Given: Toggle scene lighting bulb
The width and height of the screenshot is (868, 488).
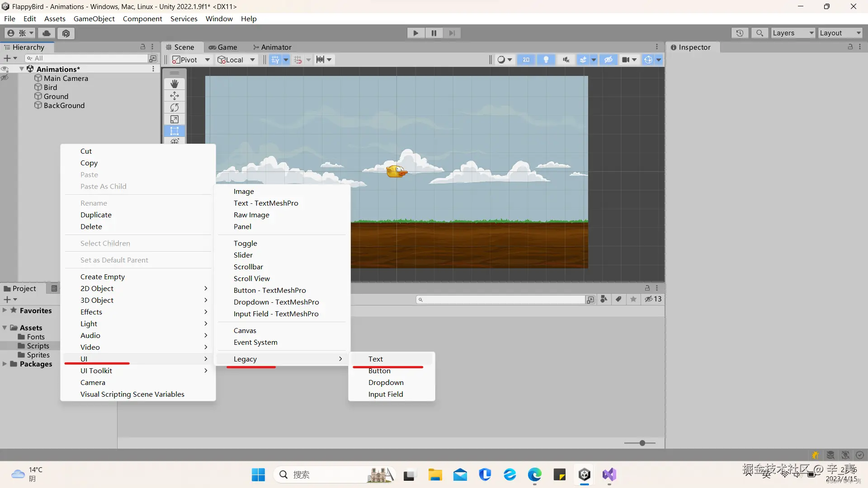Looking at the screenshot, I should click(546, 60).
